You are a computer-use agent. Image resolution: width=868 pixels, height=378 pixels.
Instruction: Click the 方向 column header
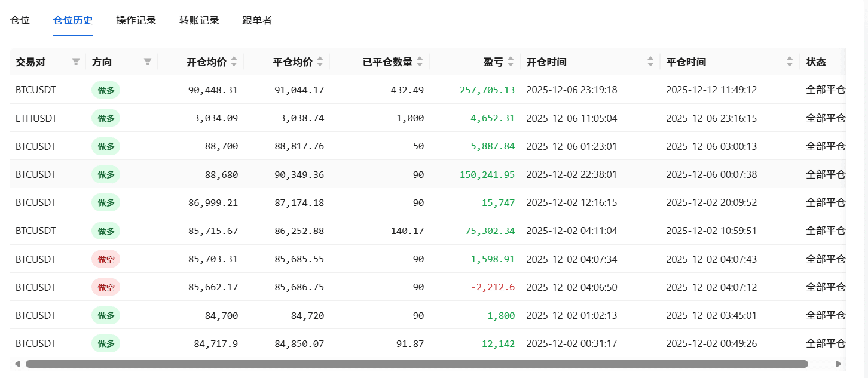[122, 62]
